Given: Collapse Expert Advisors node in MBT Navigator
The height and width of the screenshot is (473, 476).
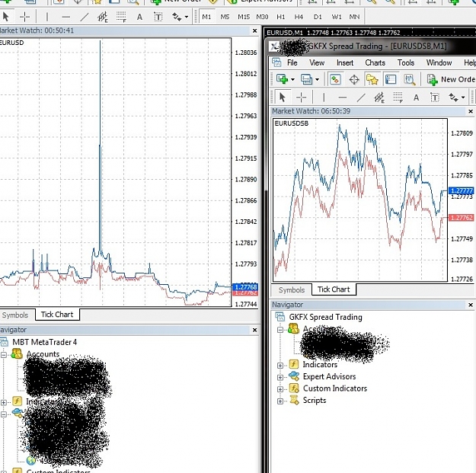Looking at the screenshot, I should 4,414.
